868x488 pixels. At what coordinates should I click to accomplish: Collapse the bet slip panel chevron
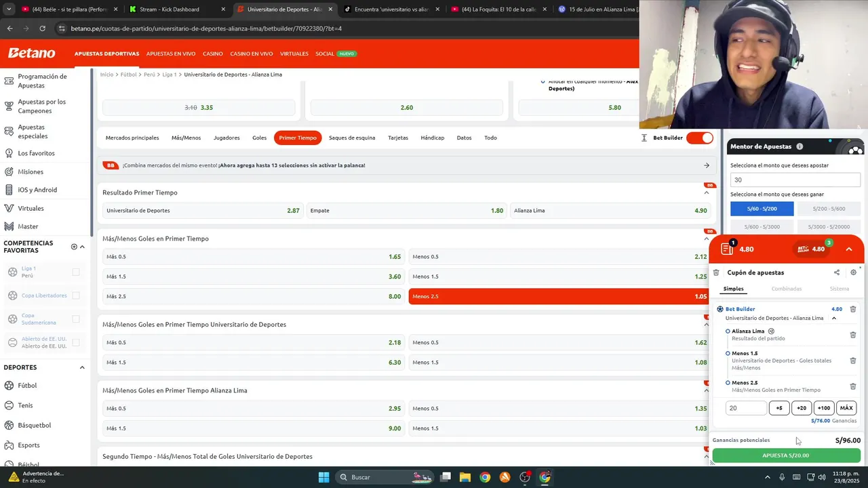coord(849,249)
